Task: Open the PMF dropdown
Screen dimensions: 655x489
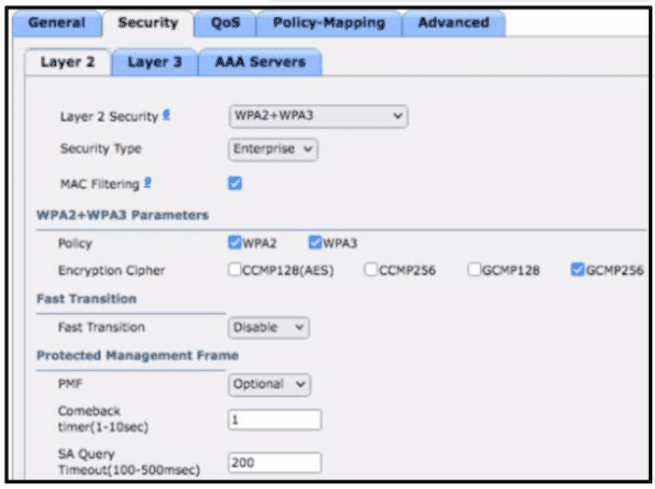Action: 269,384
